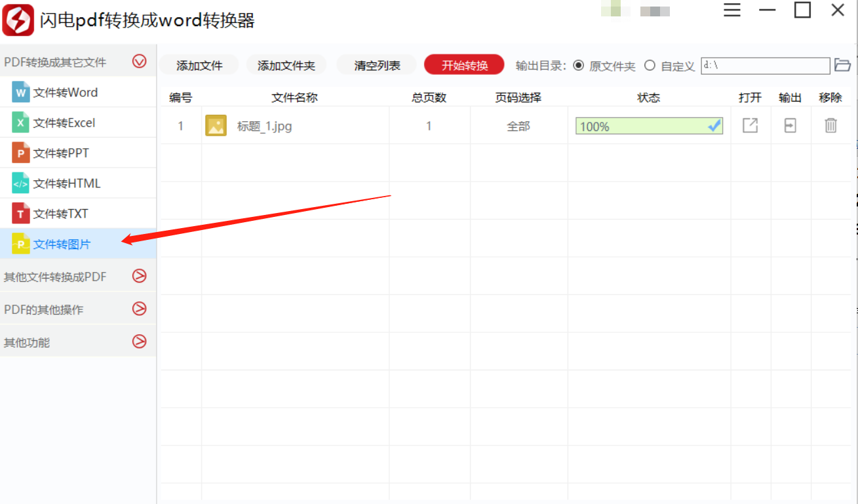Image resolution: width=858 pixels, height=504 pixels.
Task: Click the output directory path field
Action: (766, 66)
